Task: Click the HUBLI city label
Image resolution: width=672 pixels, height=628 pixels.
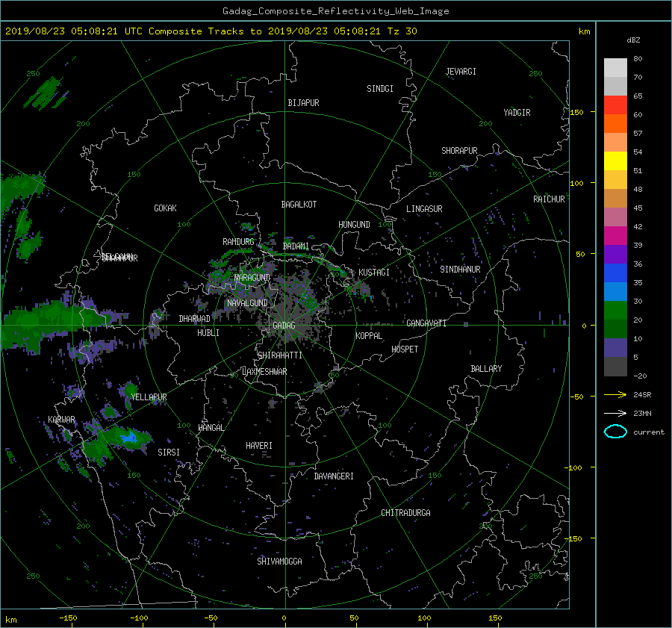Action: pos(208,333)
